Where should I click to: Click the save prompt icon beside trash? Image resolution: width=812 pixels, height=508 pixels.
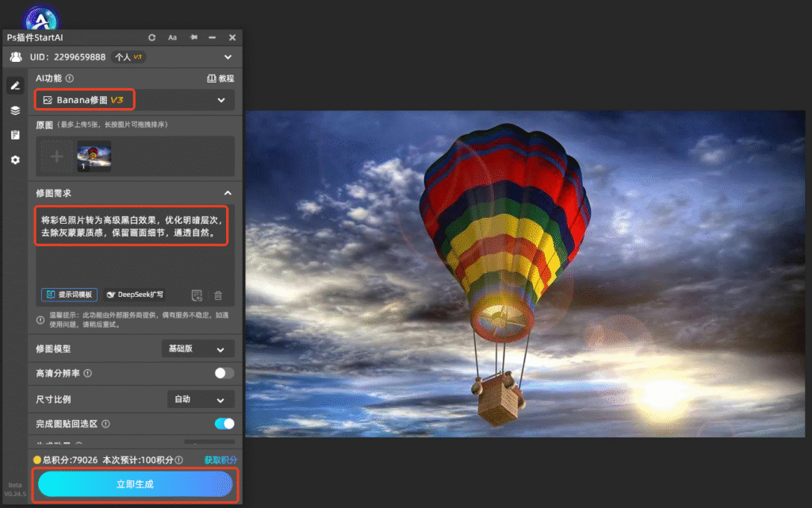197,295
